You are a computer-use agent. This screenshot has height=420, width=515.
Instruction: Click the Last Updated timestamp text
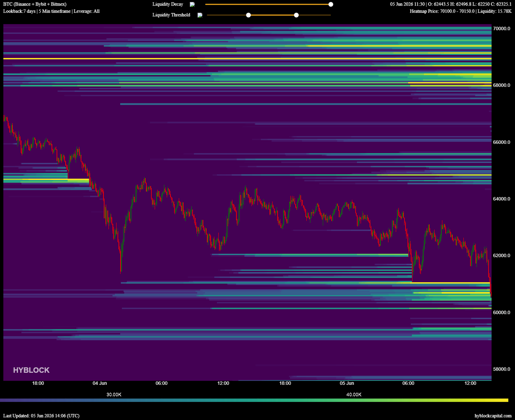41,416
